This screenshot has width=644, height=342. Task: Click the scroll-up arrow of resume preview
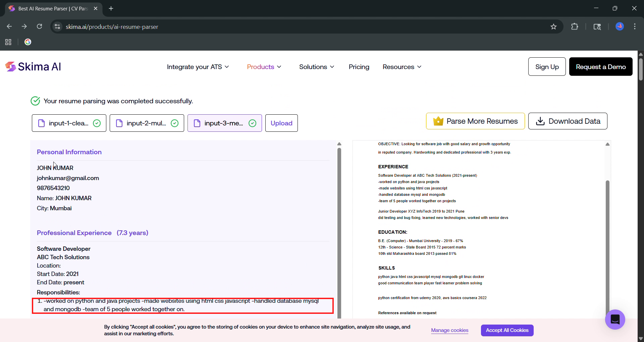click(607, 144)
